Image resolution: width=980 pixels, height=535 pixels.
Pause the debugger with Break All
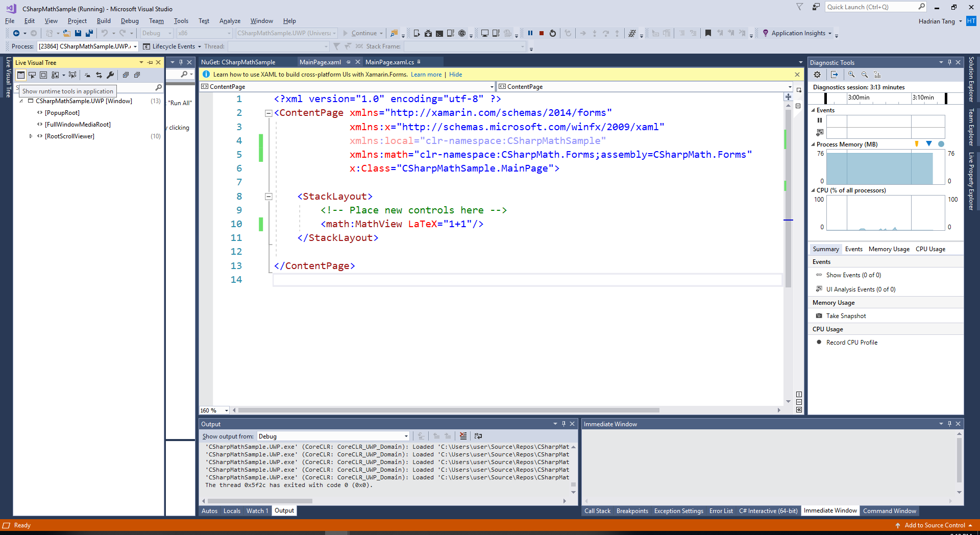530,33
